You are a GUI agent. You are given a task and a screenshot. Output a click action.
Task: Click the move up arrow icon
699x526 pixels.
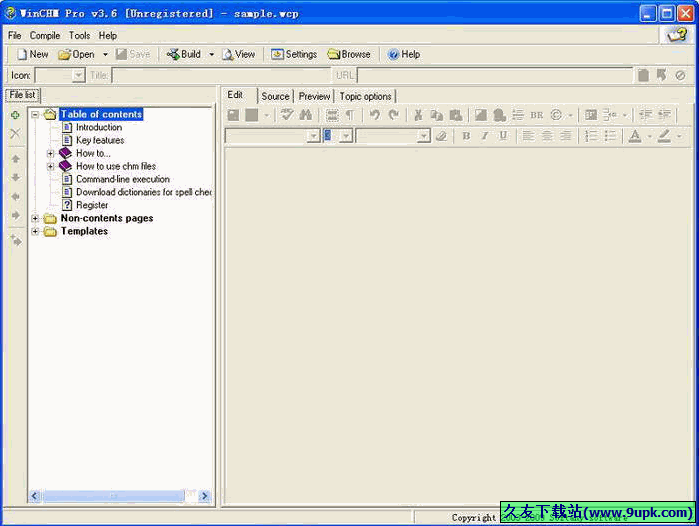(16, 159)
